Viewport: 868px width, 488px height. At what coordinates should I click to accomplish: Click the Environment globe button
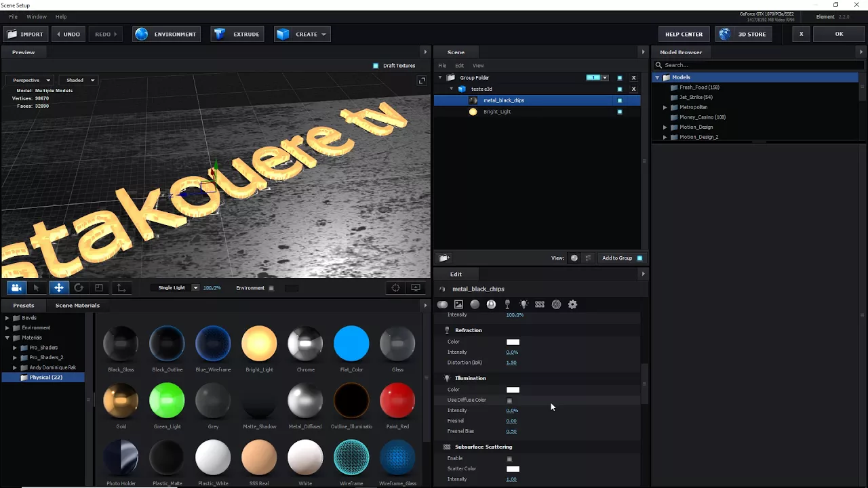167,34
